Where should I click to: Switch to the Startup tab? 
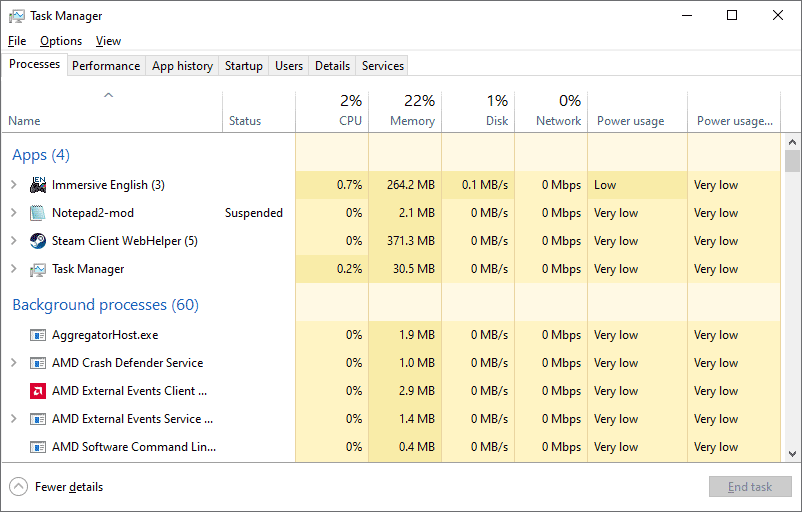(x=243, y=66)
